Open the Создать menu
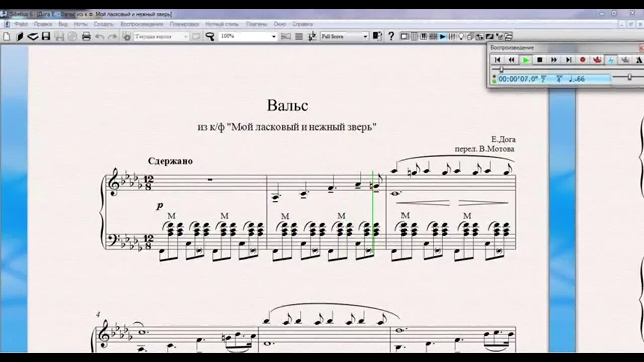The width and height of the screenshot is (644, 362). [103, 24]
